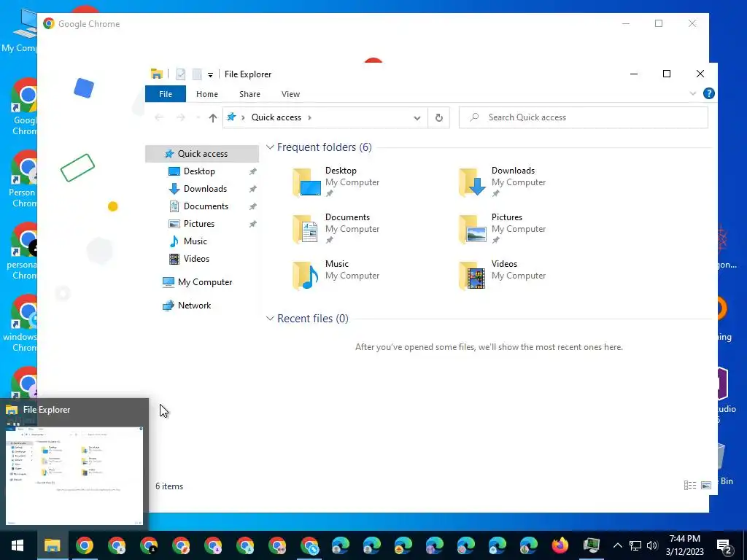Open the Customize Quick Access Toolbar dropdown arrow
Screen dimensions: 747x560
click(x=210, y=75)
